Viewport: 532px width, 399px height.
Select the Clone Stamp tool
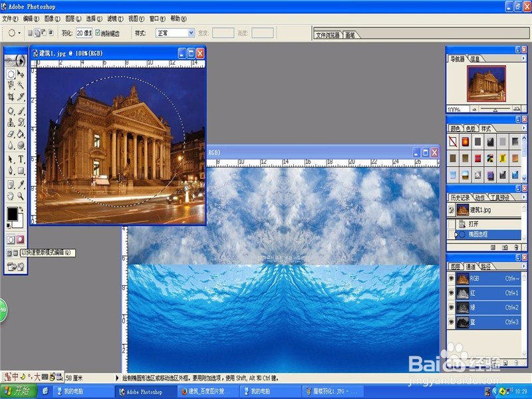pos(11,122)
